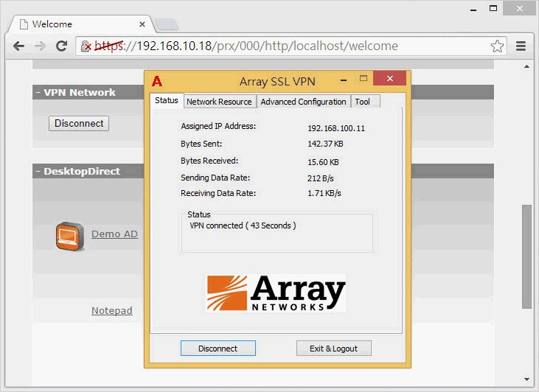Click the Exit & Logout button
This screenshot has width=539, height=392.
click(x=334, y=349)
